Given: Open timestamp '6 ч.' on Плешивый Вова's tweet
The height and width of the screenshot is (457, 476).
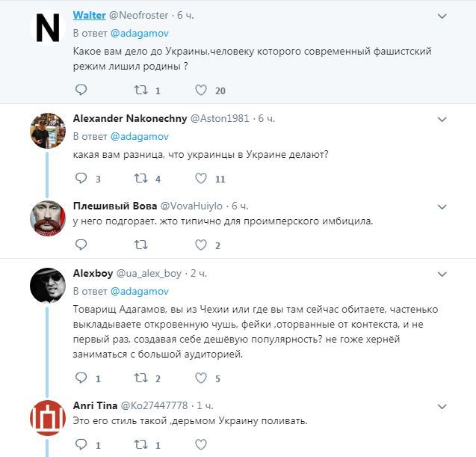Looking at the screenshot, I should click(240, 205).
